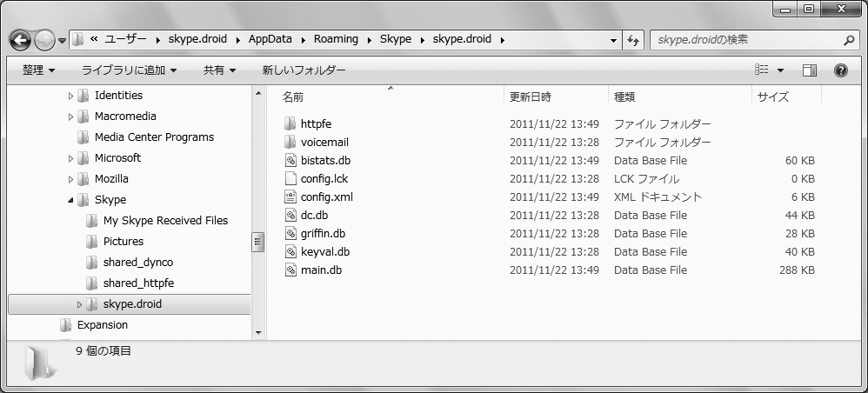Open the 整理 menu

point(39,70)
